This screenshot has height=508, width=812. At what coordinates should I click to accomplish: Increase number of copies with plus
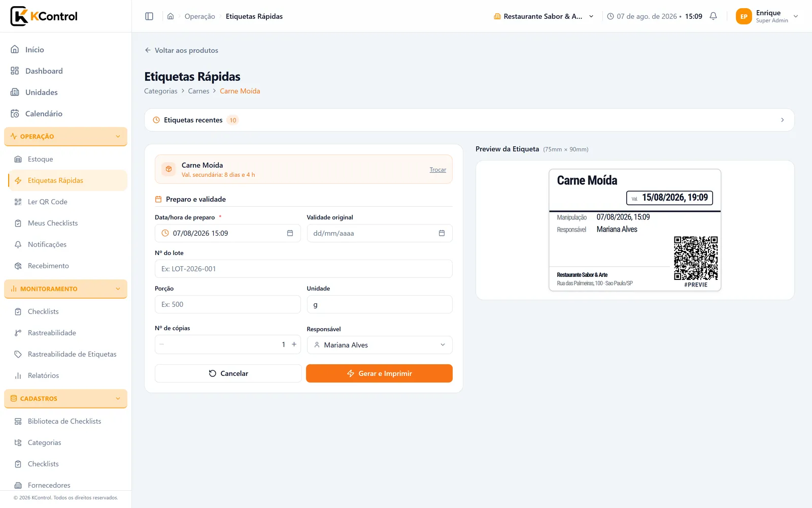coord(294,344)
